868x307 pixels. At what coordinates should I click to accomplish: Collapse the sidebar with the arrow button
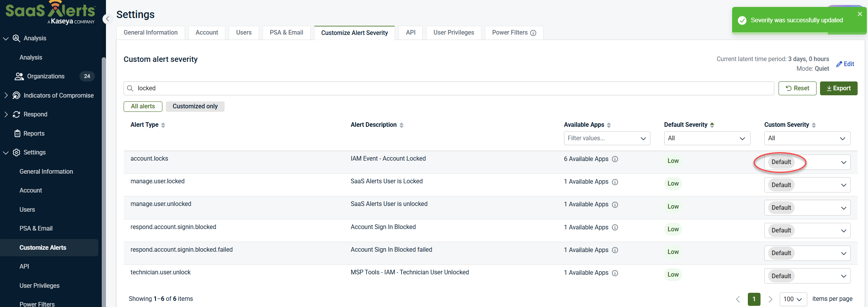(x=107, y=19)
